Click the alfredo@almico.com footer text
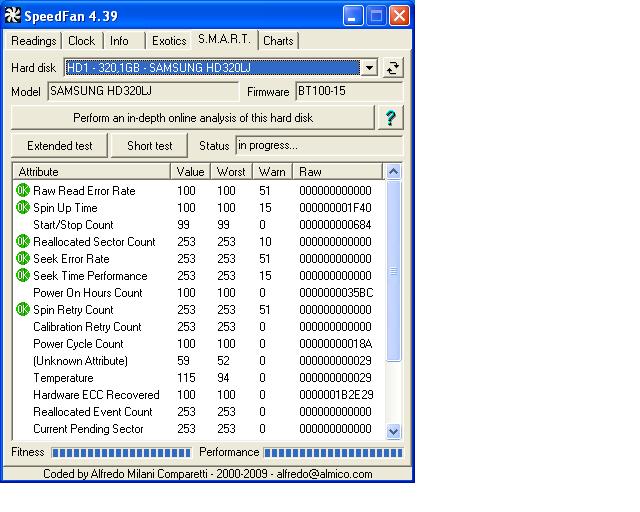The width and height of the screenshot is (640, 512). point(324,474)
